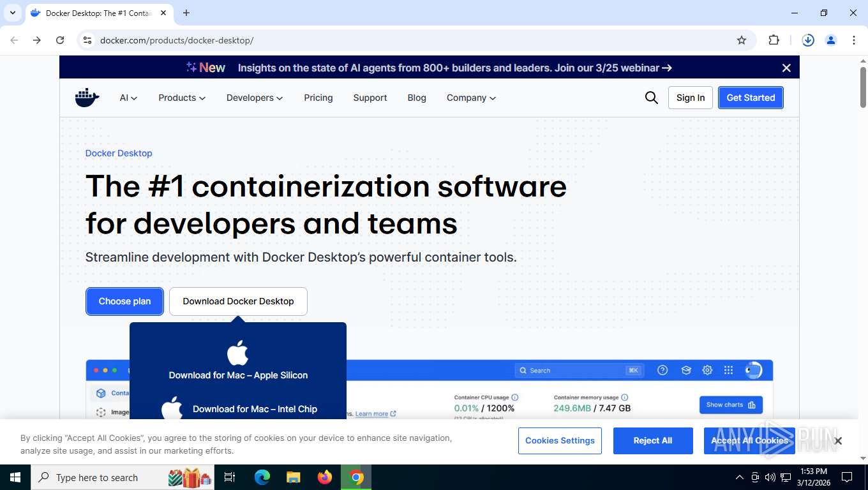This screenshot has height=490, width=868.
Task: Click the Chrome icon on taskbar
Action: tap(356, 477)
